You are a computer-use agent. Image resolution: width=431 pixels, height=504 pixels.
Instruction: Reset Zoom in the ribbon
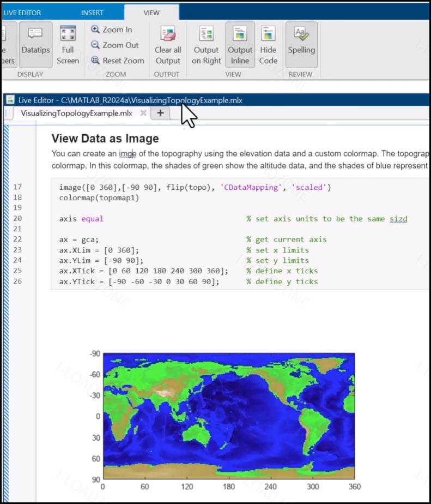(x=117, y=61)
